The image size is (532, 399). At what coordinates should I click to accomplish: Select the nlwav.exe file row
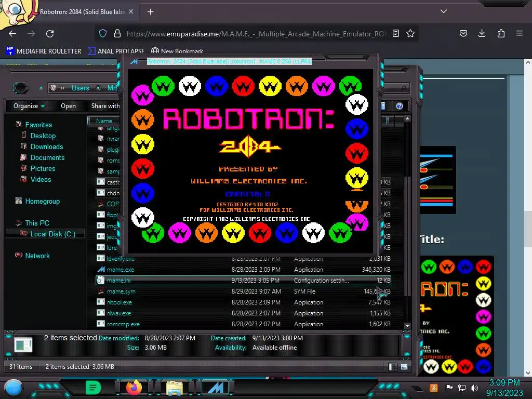point(244,313)
